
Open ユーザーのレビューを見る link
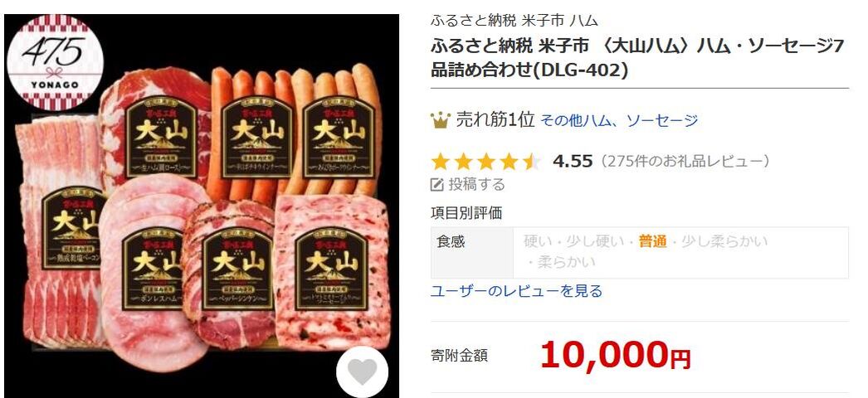[x=516, y=291]
